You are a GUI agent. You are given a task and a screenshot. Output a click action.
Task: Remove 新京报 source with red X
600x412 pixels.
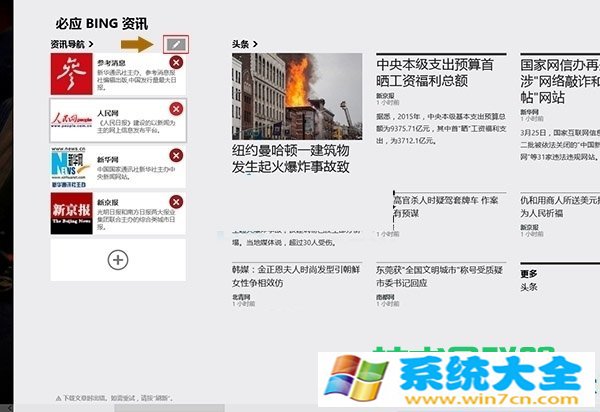click(176, 202)
